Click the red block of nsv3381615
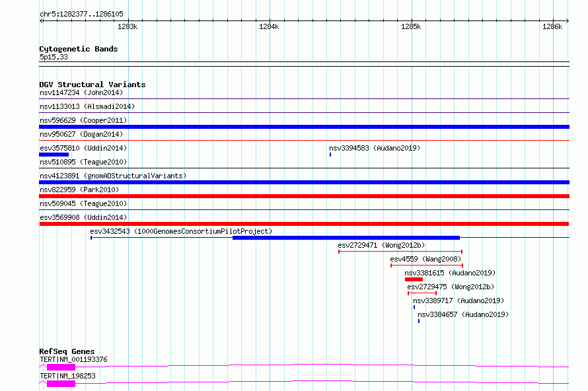Screen dimensions: 588x391 pyautogui.click(x=414, y=279)
